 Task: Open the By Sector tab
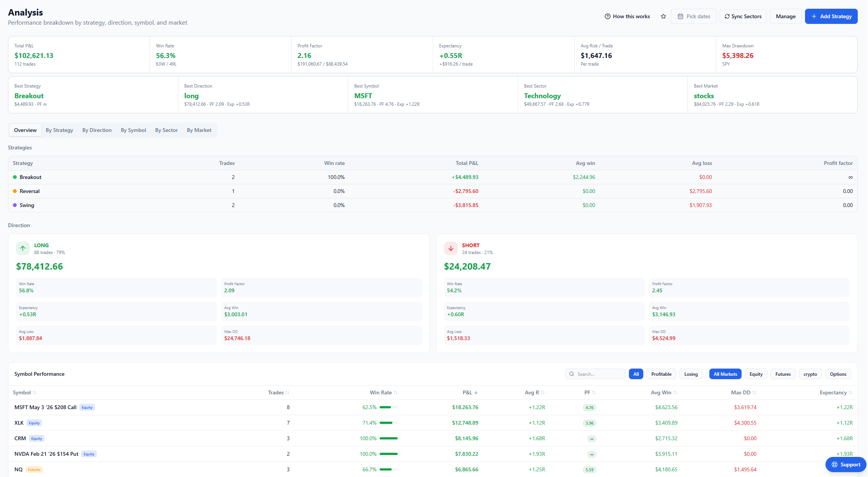click(x=166, y=130)
